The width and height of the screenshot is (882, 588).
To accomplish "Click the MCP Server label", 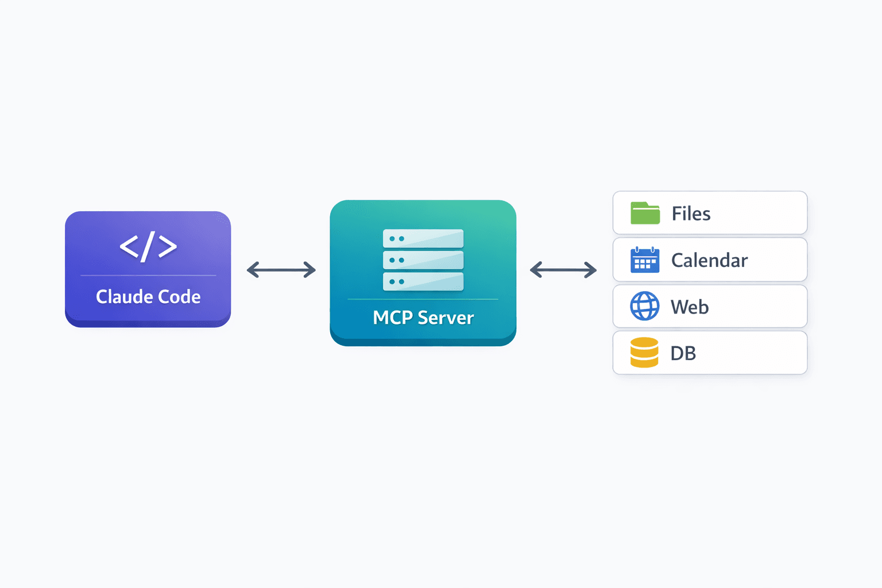I will 423,318.
